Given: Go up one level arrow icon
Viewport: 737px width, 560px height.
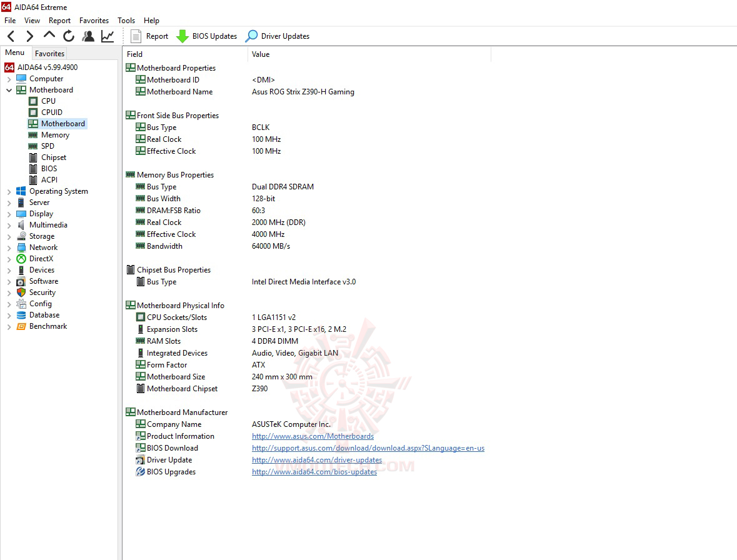Looking at the screenshot, I should click(x=49, y=35).
